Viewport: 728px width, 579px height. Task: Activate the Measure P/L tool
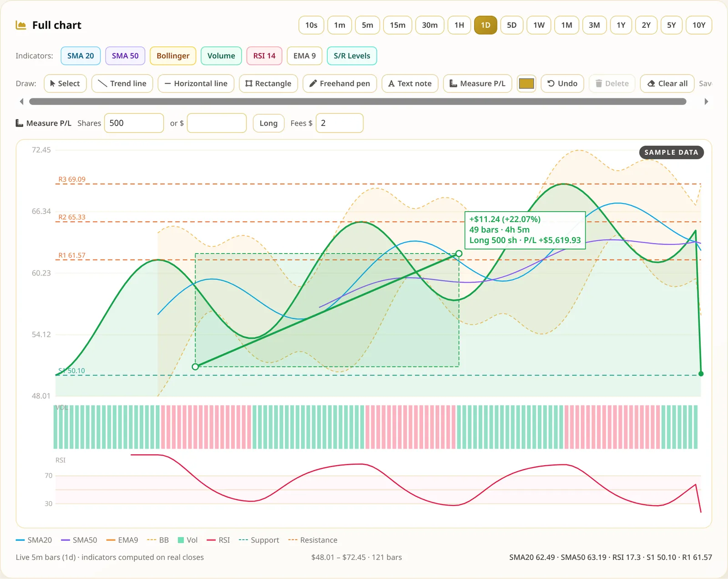point(477,83)
